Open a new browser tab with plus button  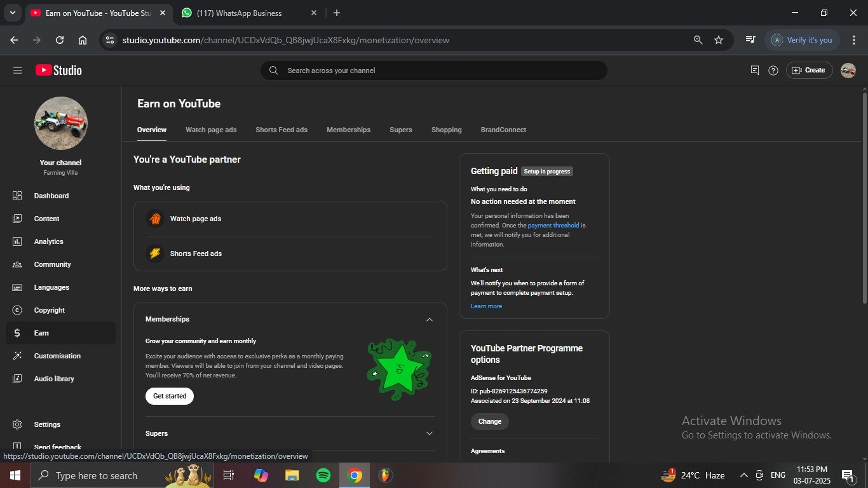(x=337, y=13)
